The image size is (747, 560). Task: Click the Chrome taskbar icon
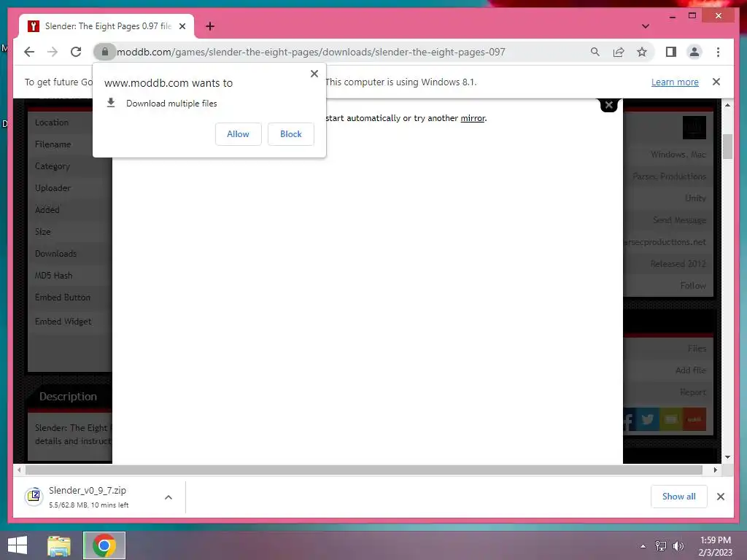point(104,545)
